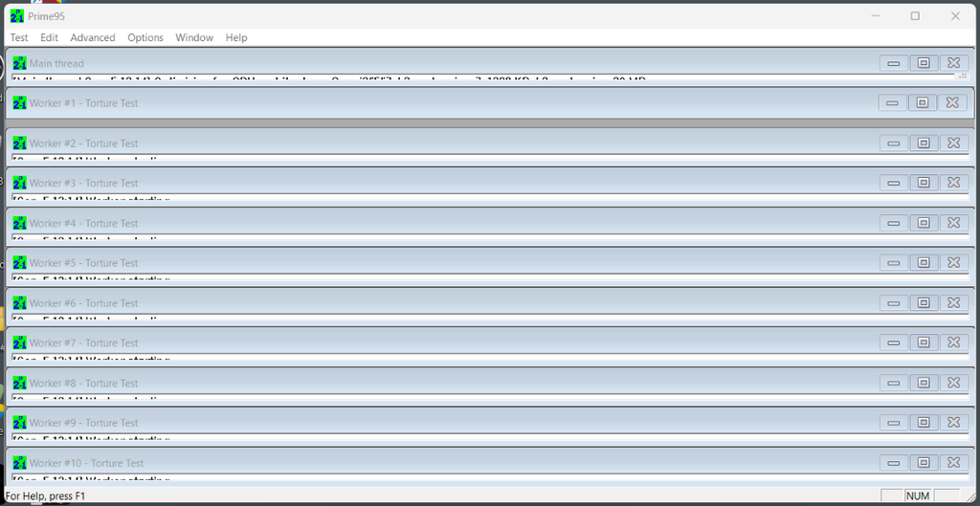Minimize the Worker #3 window
This screenshot has height=506, width=980.
point(894,183)
